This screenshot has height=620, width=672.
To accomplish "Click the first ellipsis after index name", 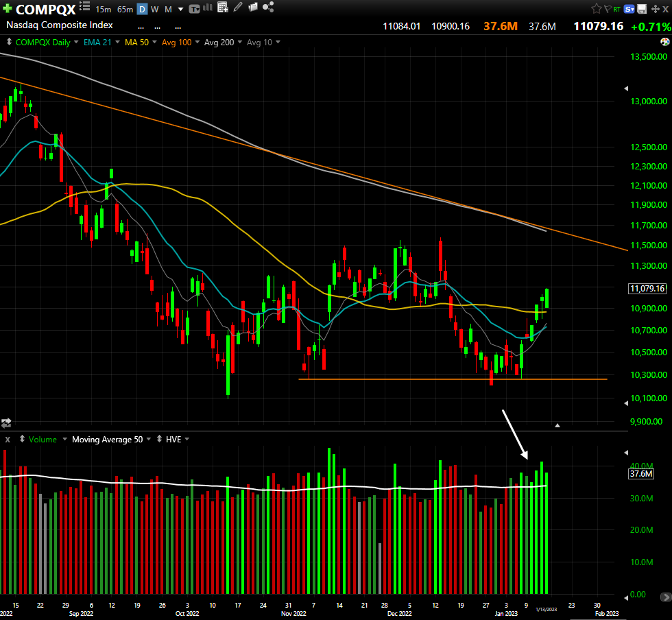I will [x=141, y=28].
